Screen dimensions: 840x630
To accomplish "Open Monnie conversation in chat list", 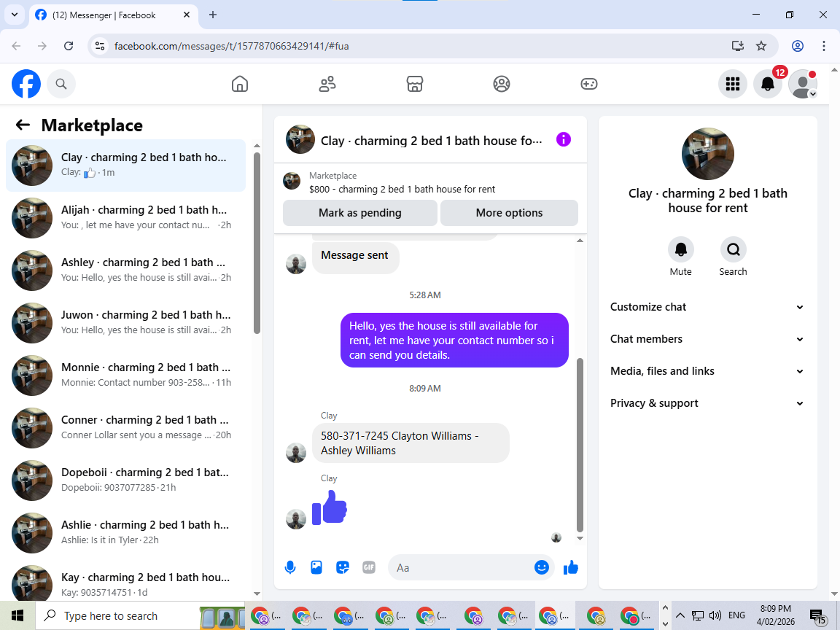I will (126, 375).
